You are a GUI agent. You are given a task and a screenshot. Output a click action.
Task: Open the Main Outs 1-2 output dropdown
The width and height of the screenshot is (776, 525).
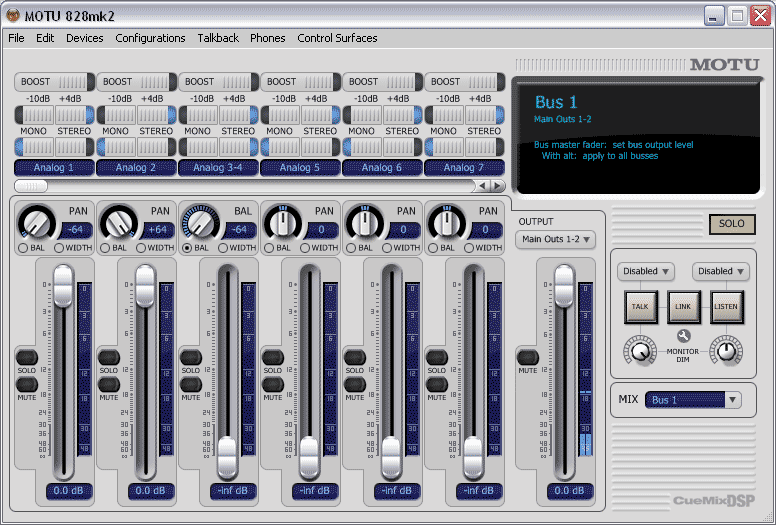tap(555, 239)
